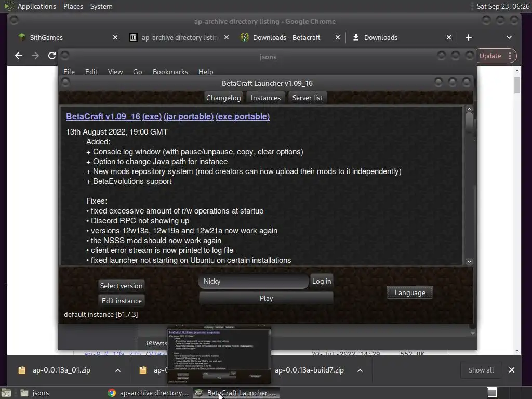This screenshot has width=532, height=399.
Task: Click the clock showing Sat Sep 23
Action: [x=503, y=6]
